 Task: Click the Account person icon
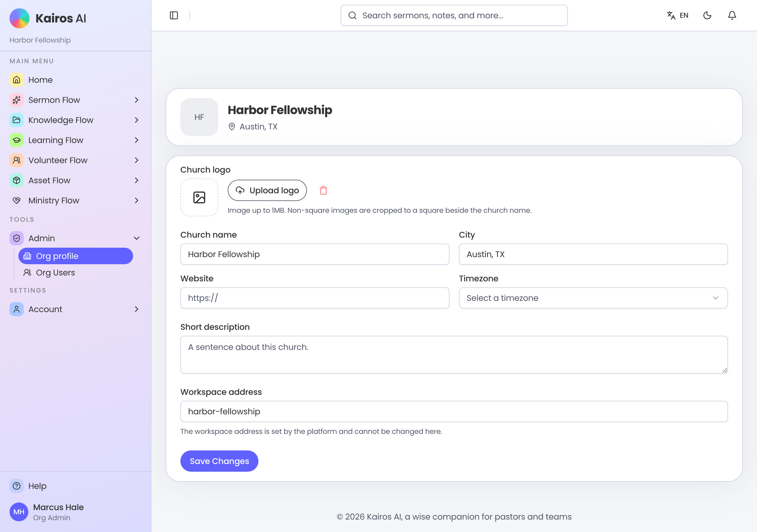click(17, 309)
